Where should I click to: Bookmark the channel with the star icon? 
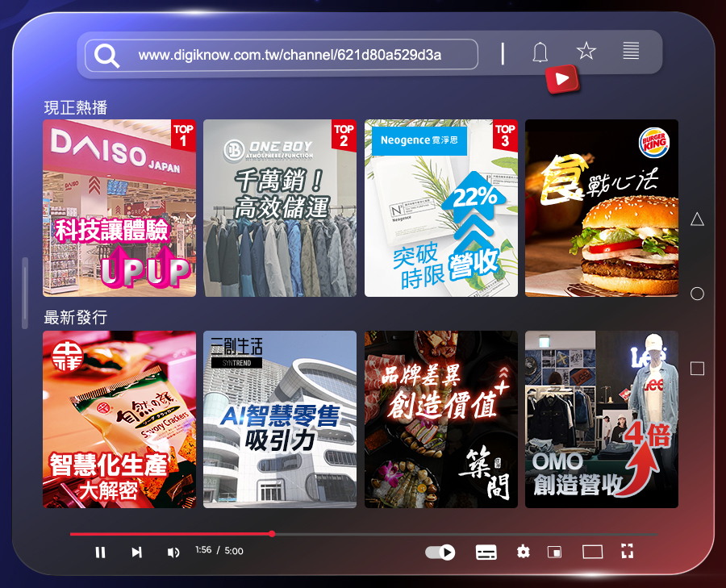coord(586,51)
